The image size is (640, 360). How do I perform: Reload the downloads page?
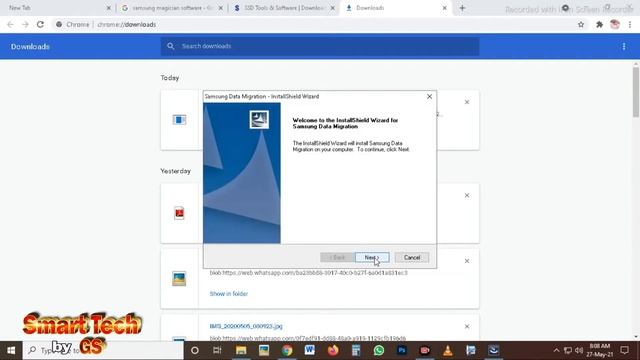point(40,24)
